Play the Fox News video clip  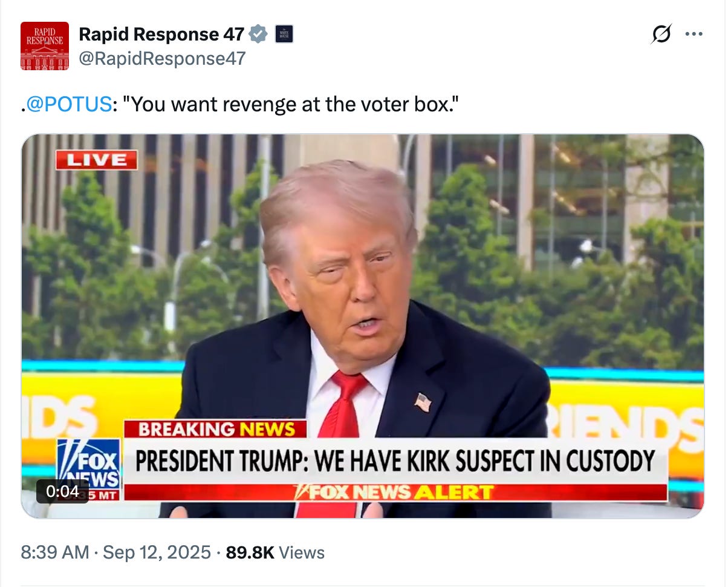coord(363,326)
